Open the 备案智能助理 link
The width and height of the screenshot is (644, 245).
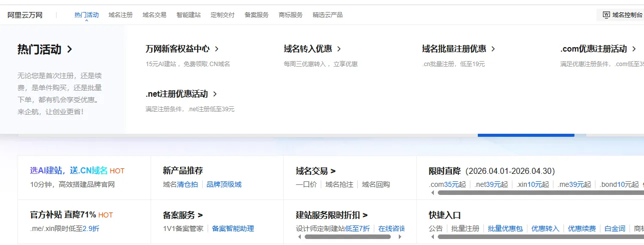(233, 228)
